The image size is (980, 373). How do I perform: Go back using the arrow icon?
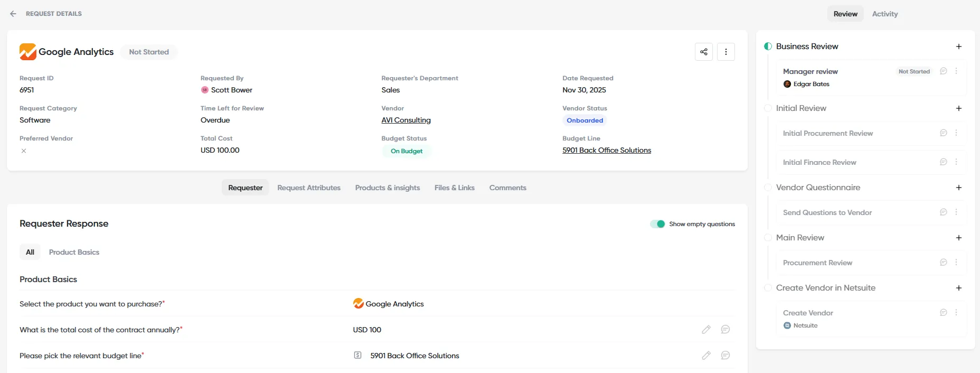pyautogui.click(x=13, y=14)
